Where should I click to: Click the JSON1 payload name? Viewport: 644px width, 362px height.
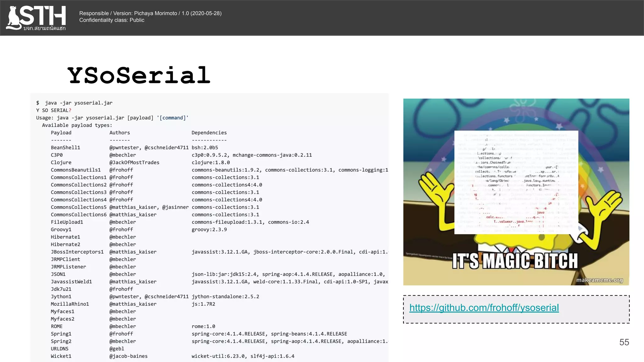click(58, 274)
